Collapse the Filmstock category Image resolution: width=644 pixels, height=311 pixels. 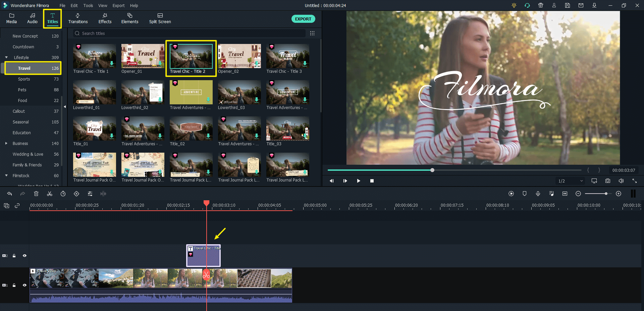click(6, 175)
